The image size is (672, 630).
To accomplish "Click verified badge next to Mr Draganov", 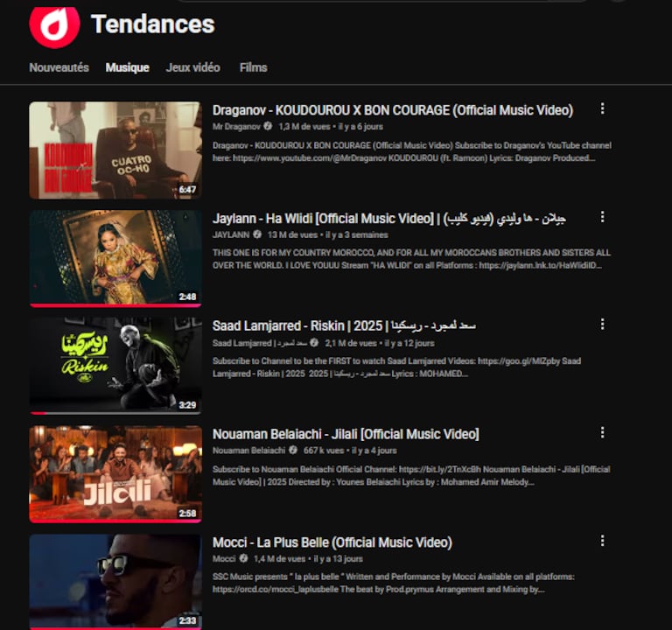I will 268,126.
